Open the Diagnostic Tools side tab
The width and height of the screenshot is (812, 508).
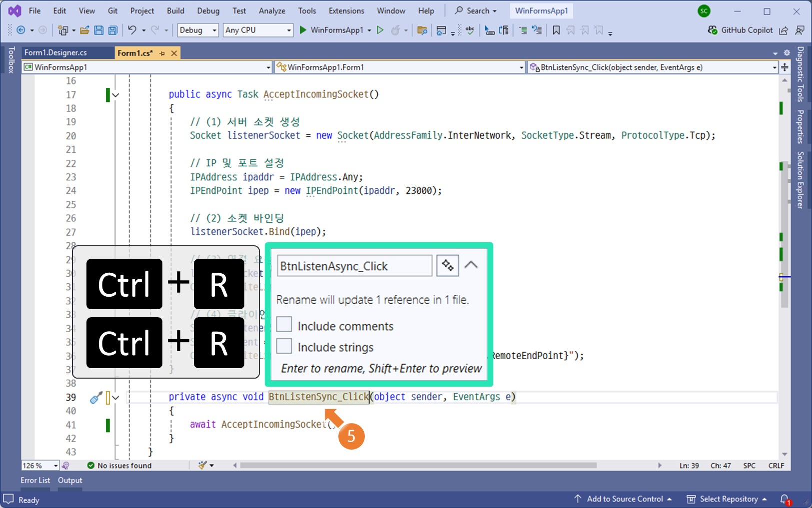tap(800, 74)
